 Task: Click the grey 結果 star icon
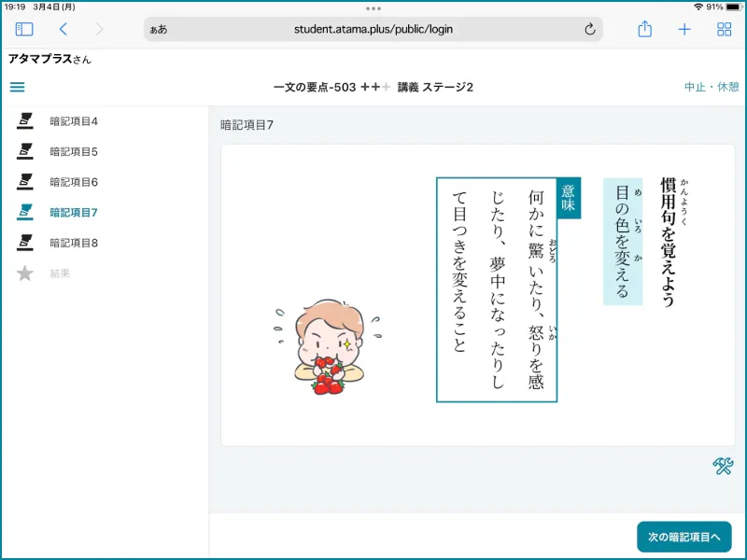(x=25, y=273)
